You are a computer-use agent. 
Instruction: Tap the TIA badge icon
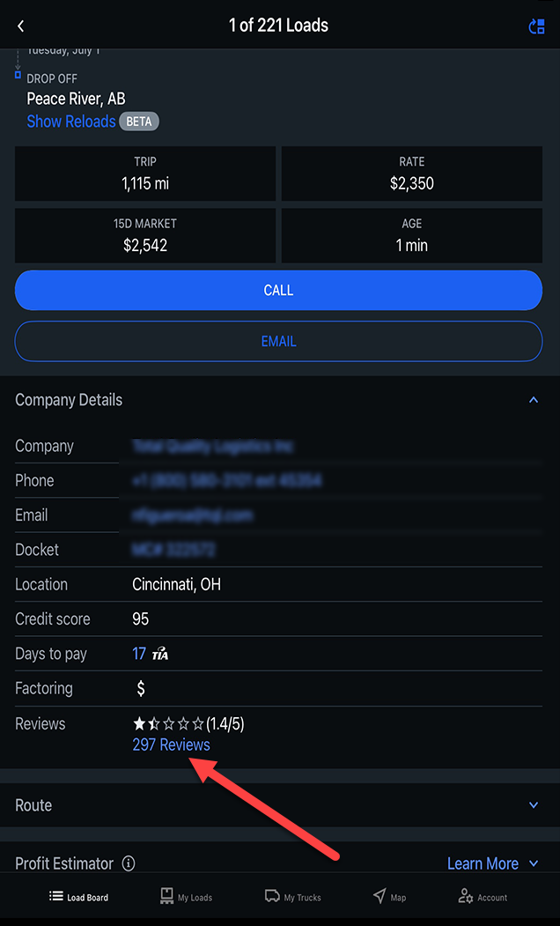tap(160, 655)
